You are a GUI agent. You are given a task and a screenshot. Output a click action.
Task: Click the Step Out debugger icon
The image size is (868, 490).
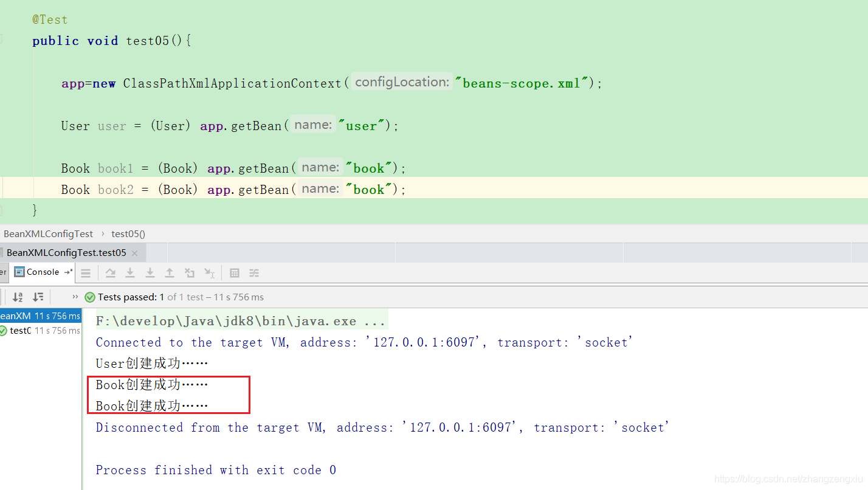pos(170,273)
